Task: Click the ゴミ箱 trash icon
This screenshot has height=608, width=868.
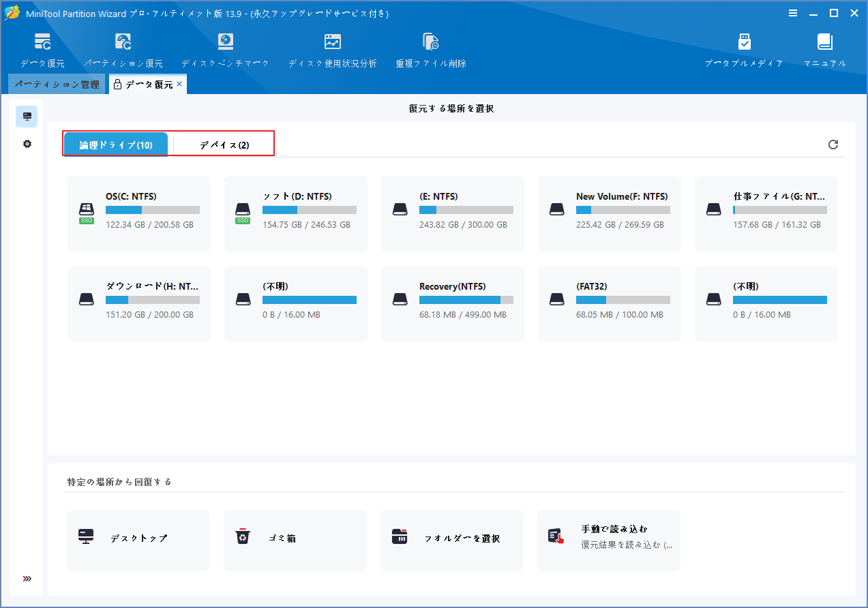Action: (243, 536)
